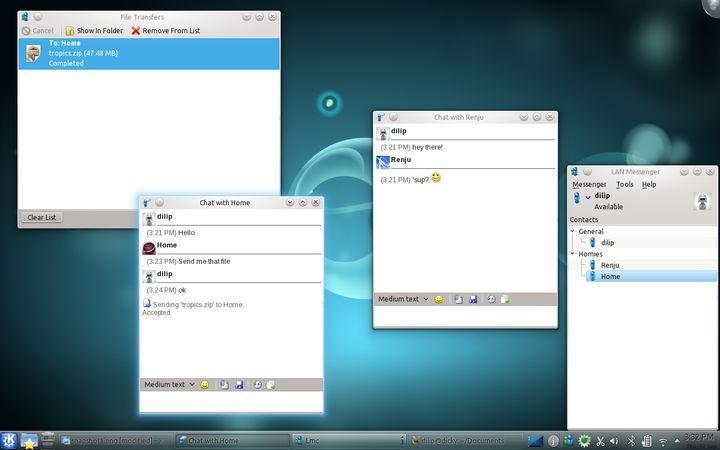The height and width of the screenshot is (450, 720).
Task: Click the Clear List button
Action: pos(42,217)
